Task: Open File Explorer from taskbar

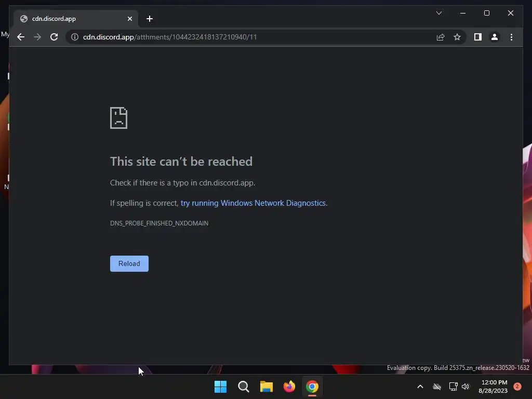Action: pos(267,387)
